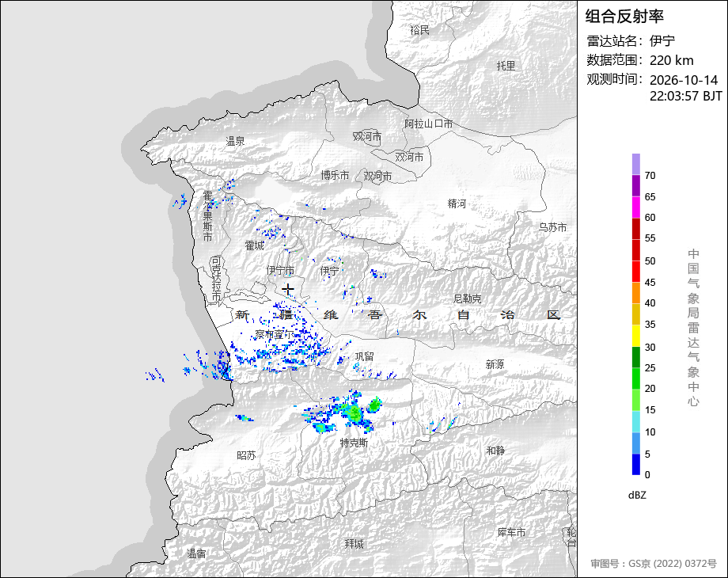Select the 伊宁市 map label

point(280,270)
